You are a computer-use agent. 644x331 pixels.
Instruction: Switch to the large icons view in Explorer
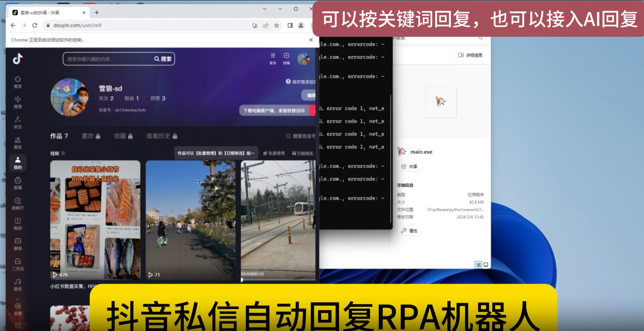(486, 265)
